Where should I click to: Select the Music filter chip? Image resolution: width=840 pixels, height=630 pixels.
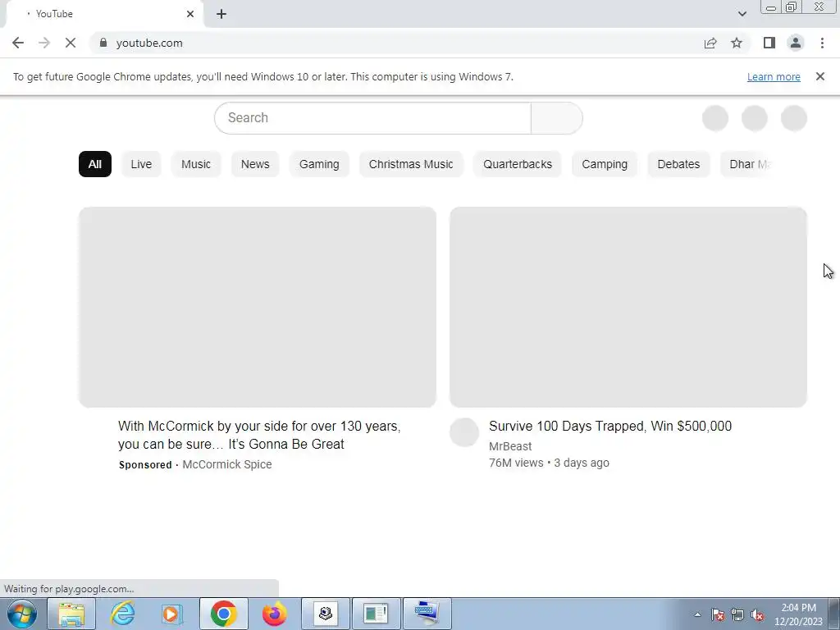(196, 164)
